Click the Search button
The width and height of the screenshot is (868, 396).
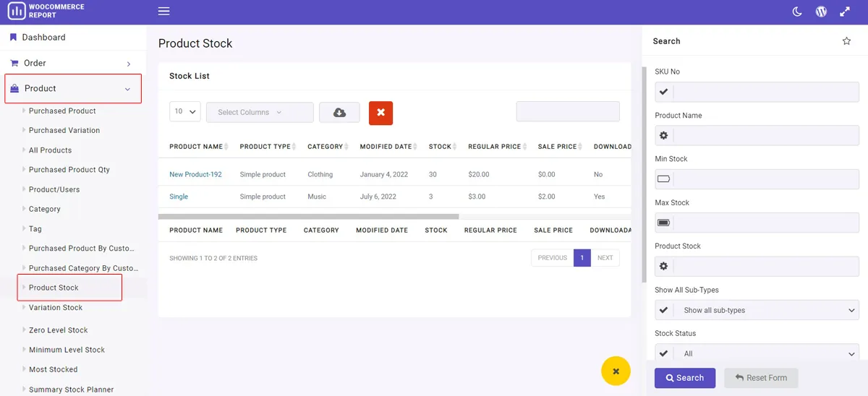tap(685, 378)
